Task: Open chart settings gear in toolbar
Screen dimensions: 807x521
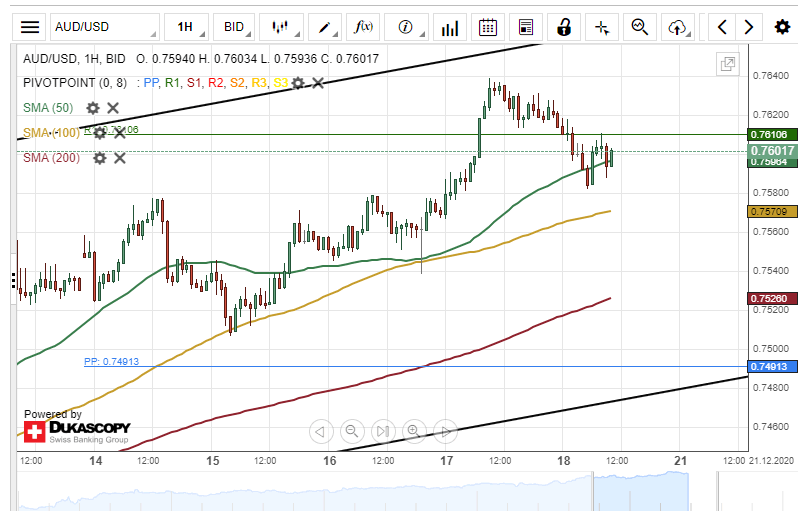Action: pos(782,27)
